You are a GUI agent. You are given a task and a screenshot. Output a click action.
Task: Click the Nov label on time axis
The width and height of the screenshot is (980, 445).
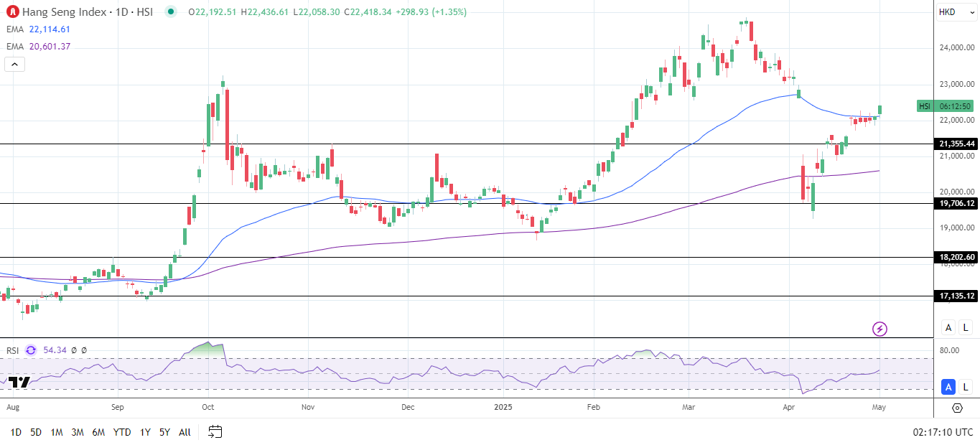click(x=308, y=407)
